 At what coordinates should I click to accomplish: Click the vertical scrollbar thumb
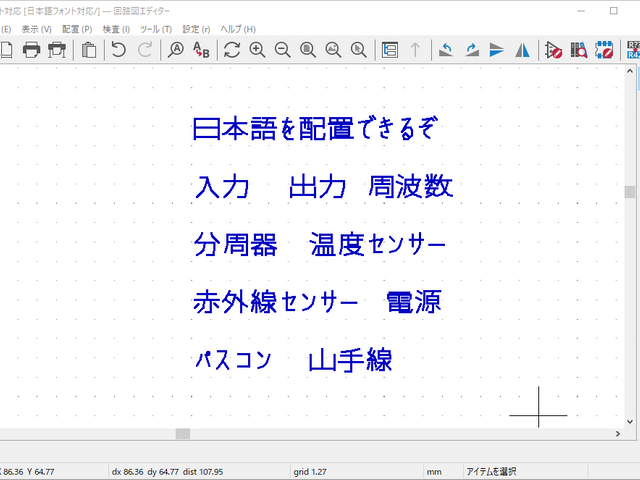coord(629,192)
